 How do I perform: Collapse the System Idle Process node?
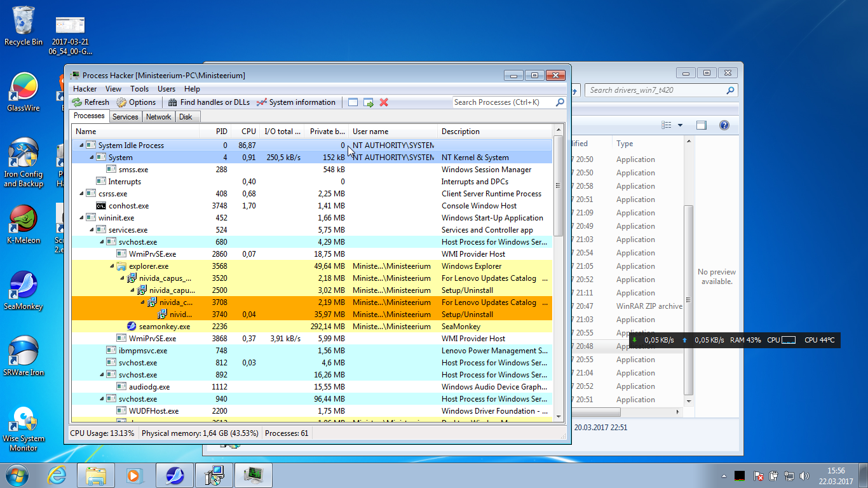81,146
